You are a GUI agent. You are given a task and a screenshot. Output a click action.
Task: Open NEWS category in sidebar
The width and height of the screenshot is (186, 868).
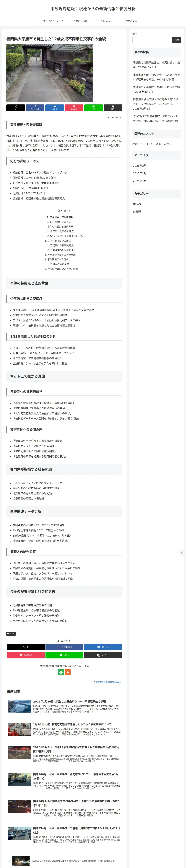(137, 204)
